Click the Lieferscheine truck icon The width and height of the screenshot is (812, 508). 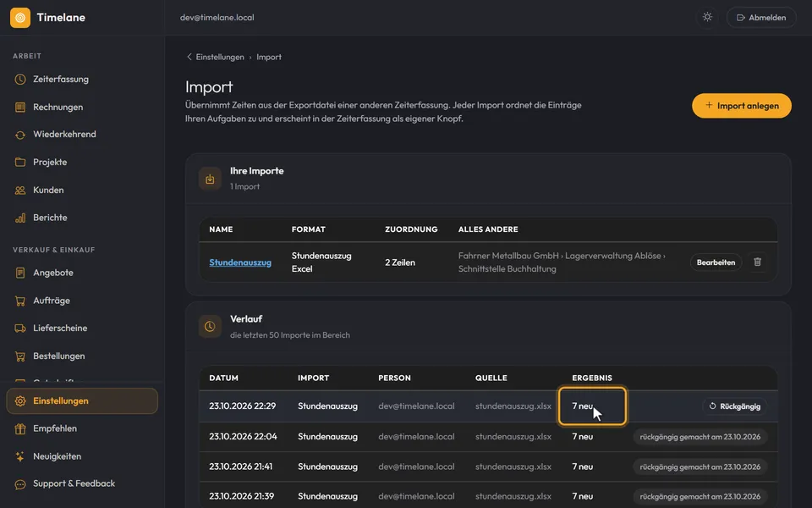click(x=20, y=329)
